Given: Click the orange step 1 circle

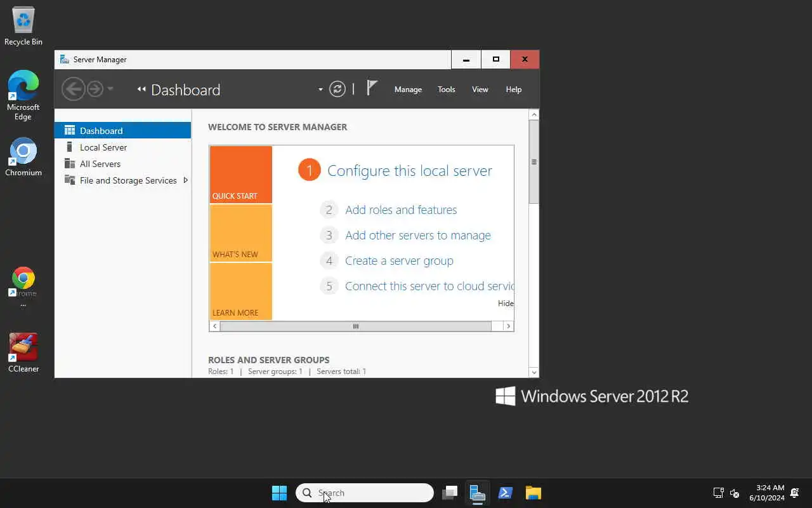Looking at the screenshot, I should [x=310, y=170].
